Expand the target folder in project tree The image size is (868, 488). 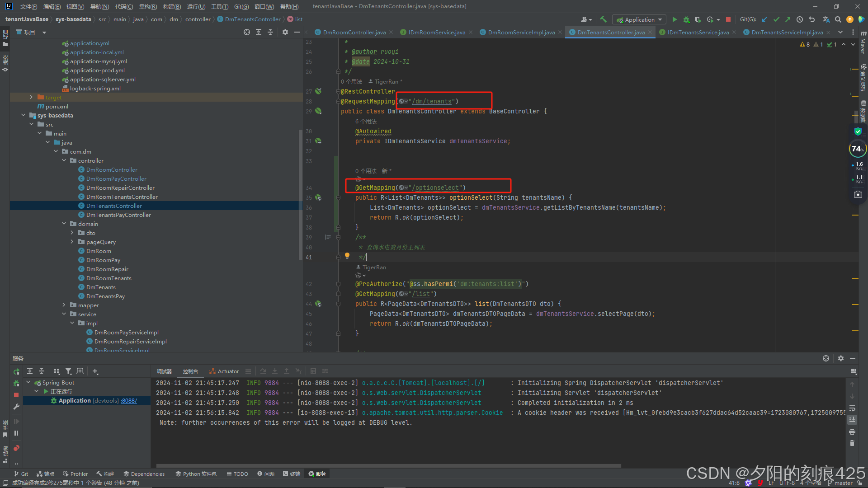tap(31, 97)
